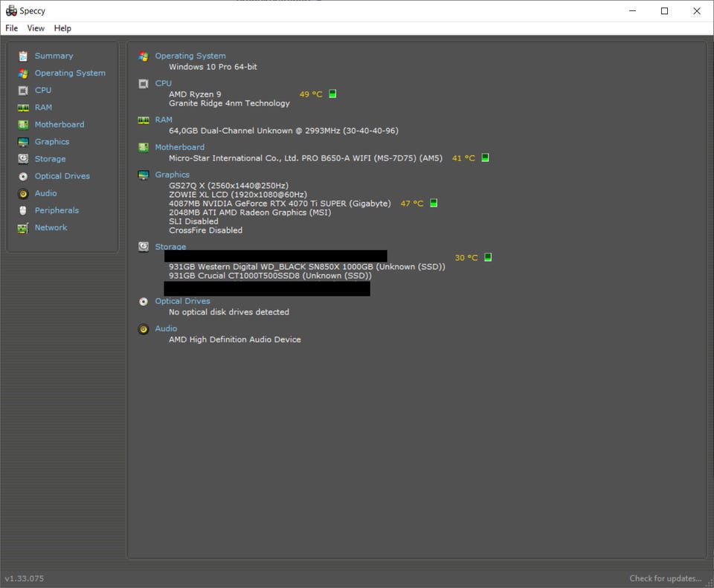Open the Help menu
Image resolution: width=714 pixels, height=588 pixels.
pyautogui.click(x=62, y=28)
